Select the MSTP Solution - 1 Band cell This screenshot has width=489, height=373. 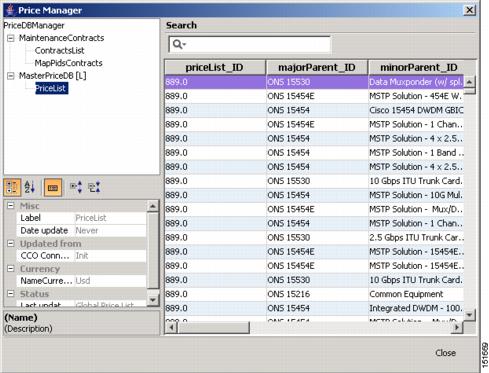point(416,153)
